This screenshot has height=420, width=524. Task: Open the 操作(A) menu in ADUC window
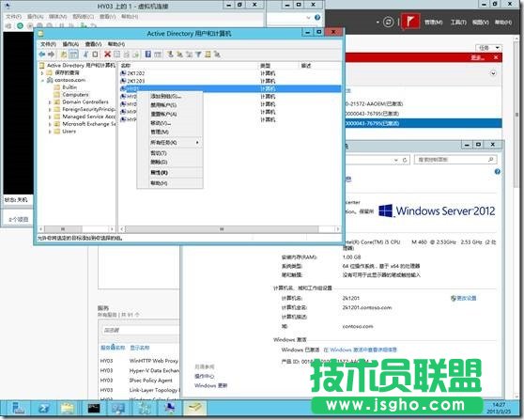[x=70, y=44]
